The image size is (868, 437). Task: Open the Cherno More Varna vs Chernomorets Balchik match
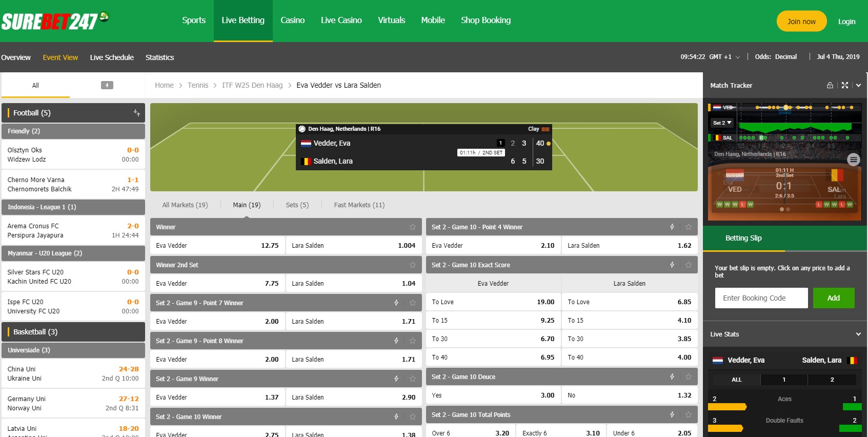[73, 185]
